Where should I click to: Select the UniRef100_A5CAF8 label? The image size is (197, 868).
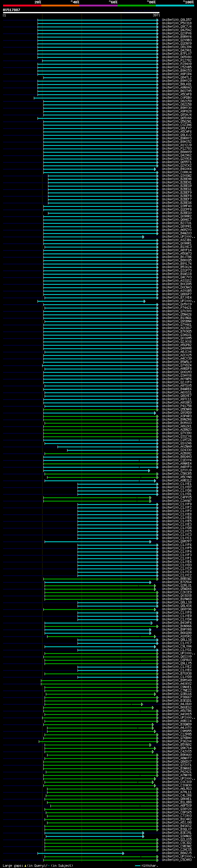coord(176,94)
